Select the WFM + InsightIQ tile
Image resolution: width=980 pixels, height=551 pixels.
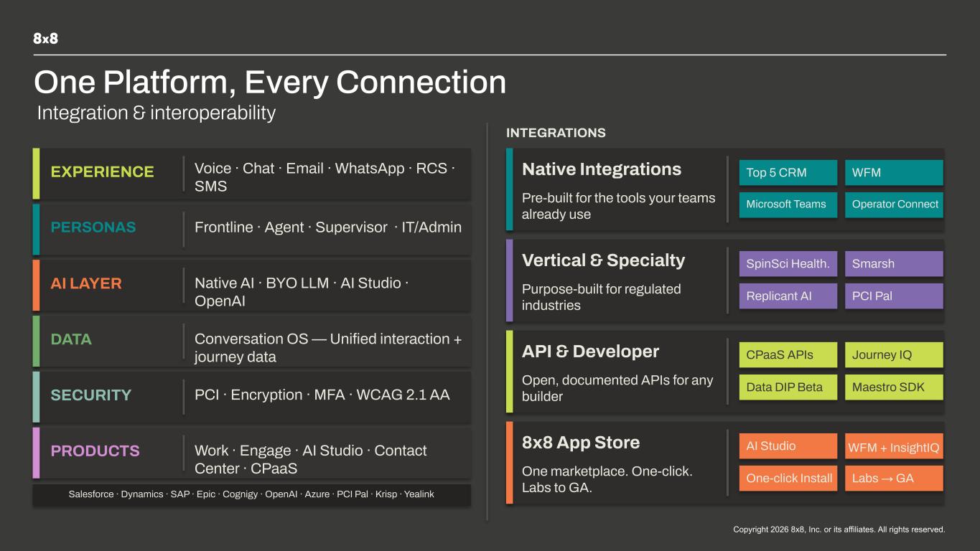pyautogui.click(x=894, y=446)
